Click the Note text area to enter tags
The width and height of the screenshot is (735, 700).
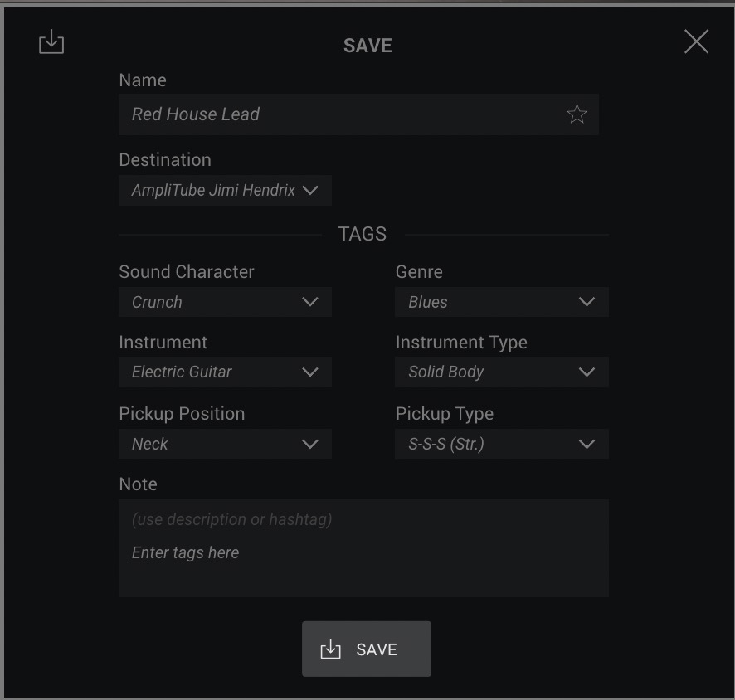pos(363,548)
